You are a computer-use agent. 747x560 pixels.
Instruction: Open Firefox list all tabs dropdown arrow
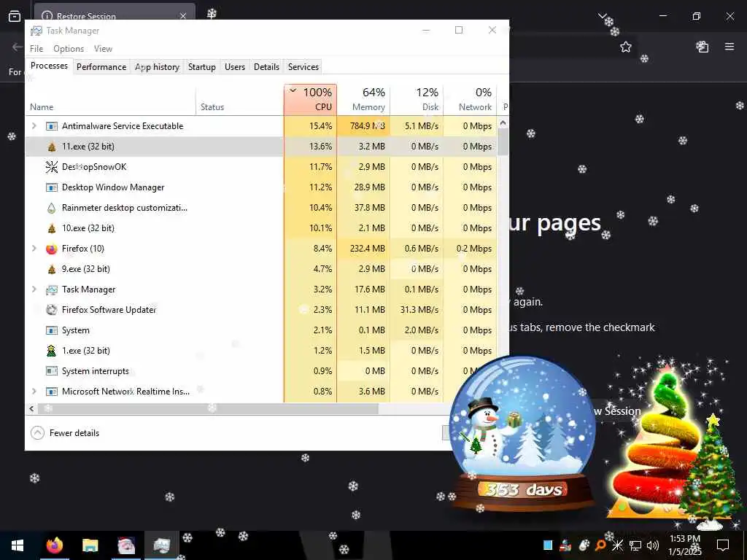pos(602,16)
